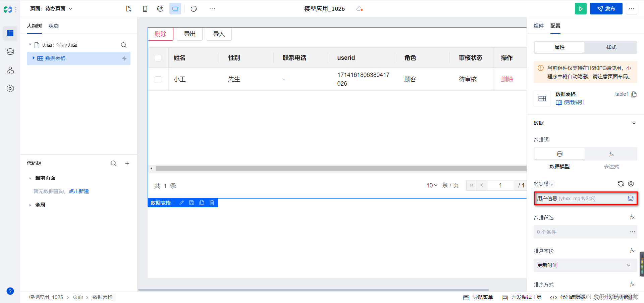Switch to 配置 tab
644x303 pixels.
click(555, 26)
